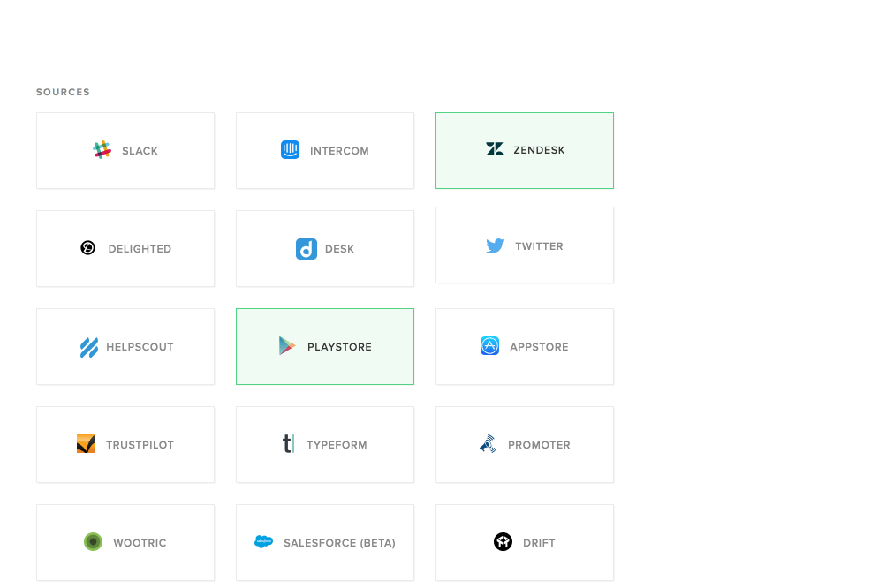This screenshot has height=588, width=871.
Task: Click the App Store icon
Action: [489, 345]
